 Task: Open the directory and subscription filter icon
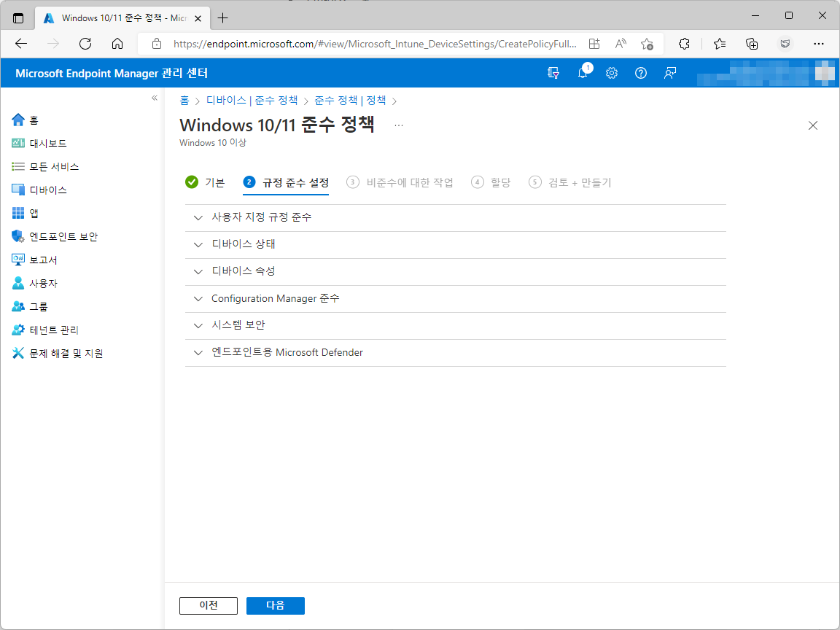553,73
